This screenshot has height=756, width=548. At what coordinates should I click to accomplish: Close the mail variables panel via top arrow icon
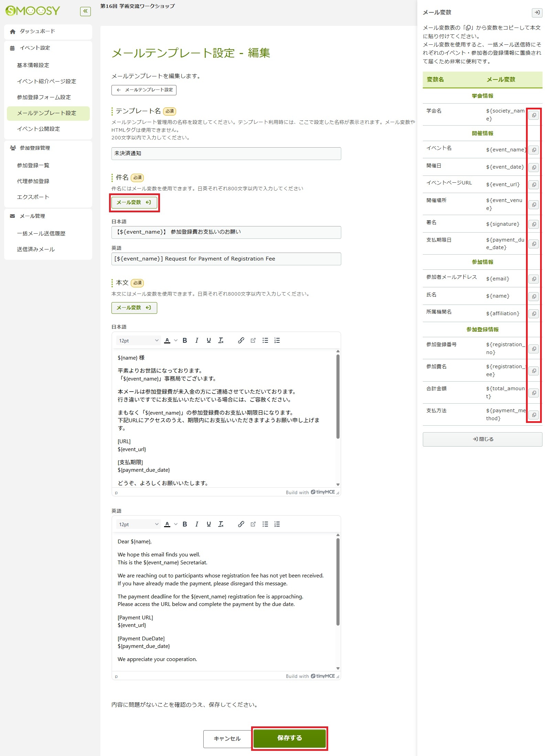pyautogui.click(x=536, y=13)
